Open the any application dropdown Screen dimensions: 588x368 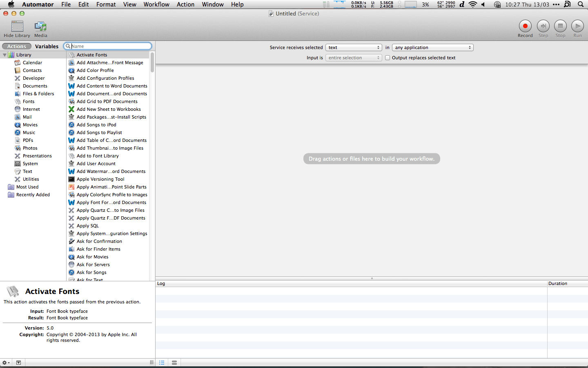(x=432, y=47)
